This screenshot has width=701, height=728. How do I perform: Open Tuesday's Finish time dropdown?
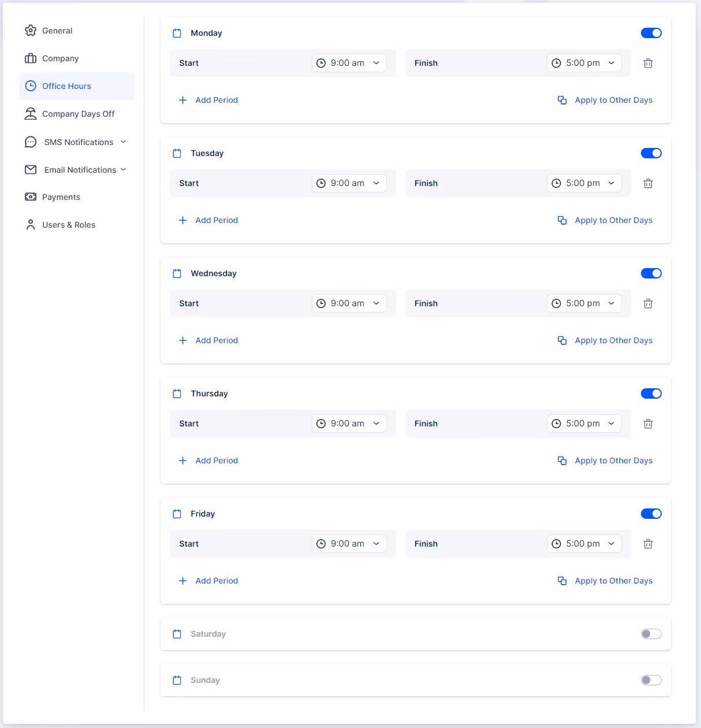(x=584, y=183)
